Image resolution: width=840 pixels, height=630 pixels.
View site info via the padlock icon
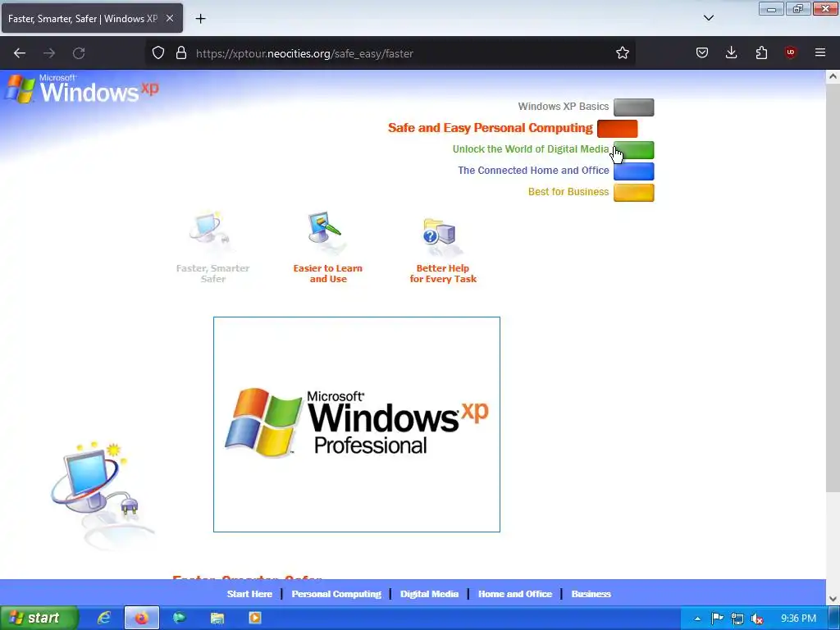coord(181,53)
